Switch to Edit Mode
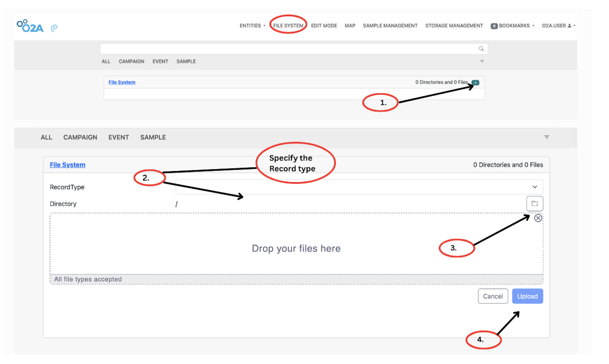This screenshot has height=364, width=609. pos(324,26)
